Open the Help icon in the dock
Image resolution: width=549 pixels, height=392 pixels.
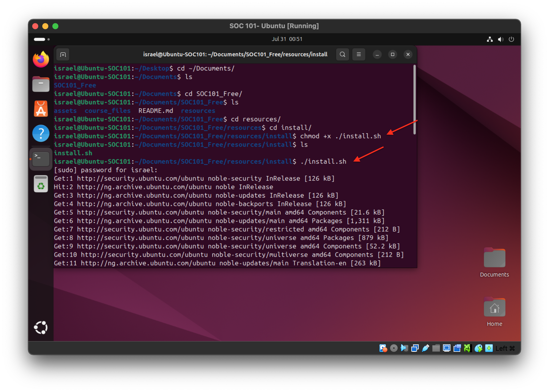[41, 133]
